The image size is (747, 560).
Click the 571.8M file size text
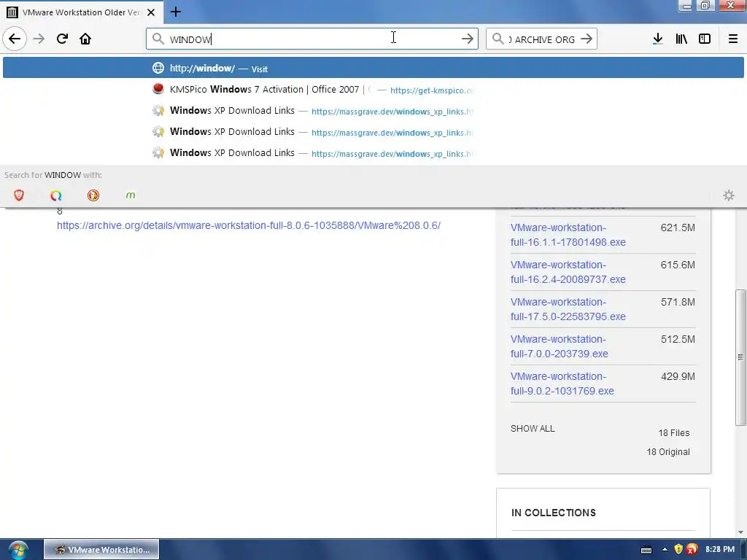(x=678, y=302)
